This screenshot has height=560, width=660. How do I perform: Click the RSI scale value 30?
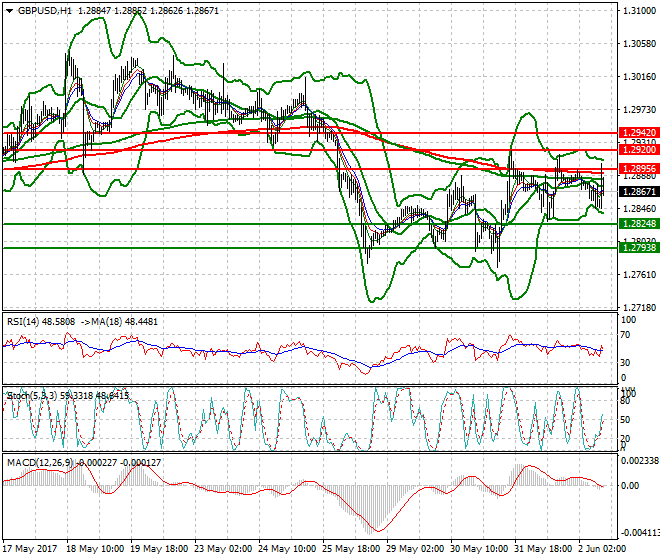tap(625, 363)
